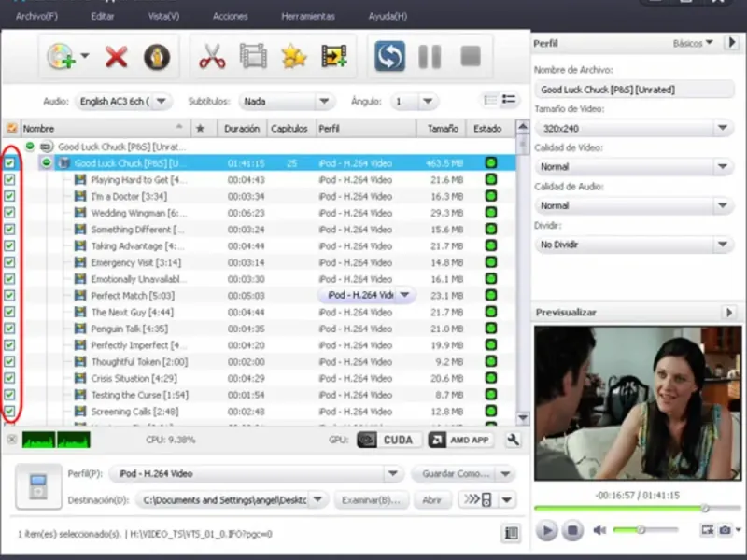Expand the Tamaño de Video 320x240 dropdown
Viewport: 747px width, 560px height.
(x=633, y=128)
